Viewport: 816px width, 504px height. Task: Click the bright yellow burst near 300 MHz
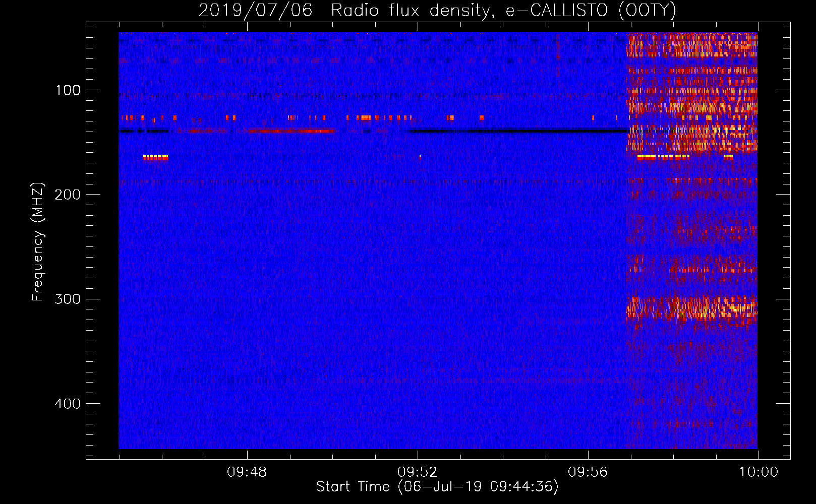[692, 307]
